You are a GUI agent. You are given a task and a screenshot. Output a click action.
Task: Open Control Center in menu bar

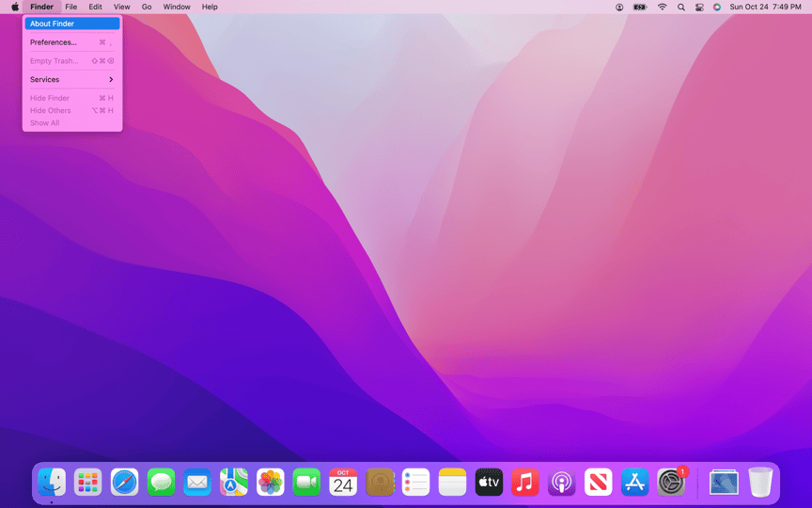pyautogui.click(x=699, y=7)
